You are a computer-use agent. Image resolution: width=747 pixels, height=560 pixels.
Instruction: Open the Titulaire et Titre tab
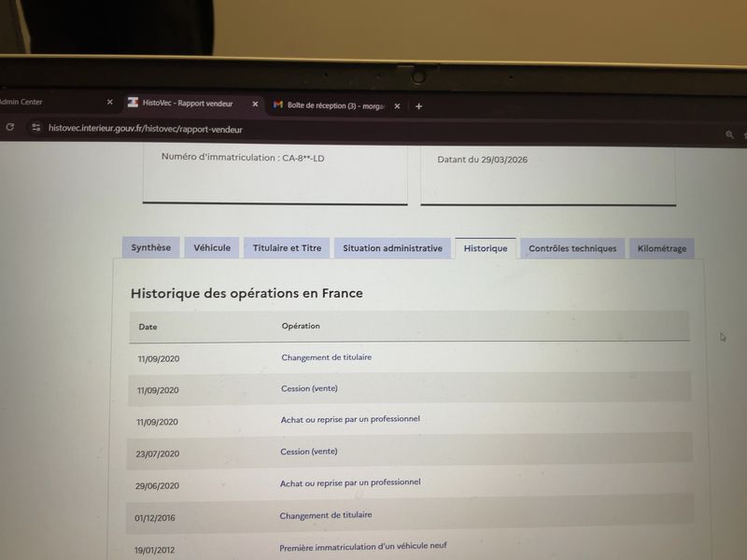point(287,248)
